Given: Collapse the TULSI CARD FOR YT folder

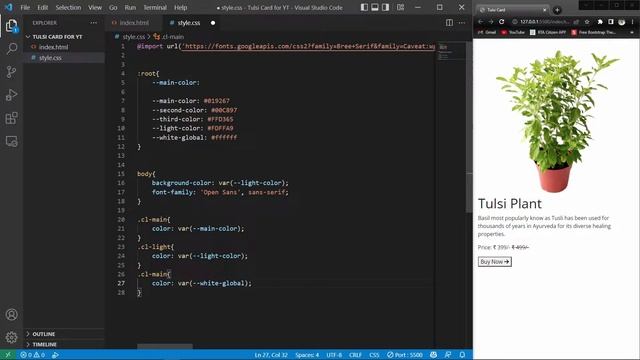Looking at the screenshot, I should pyautogui.click(x=57, y=37).
